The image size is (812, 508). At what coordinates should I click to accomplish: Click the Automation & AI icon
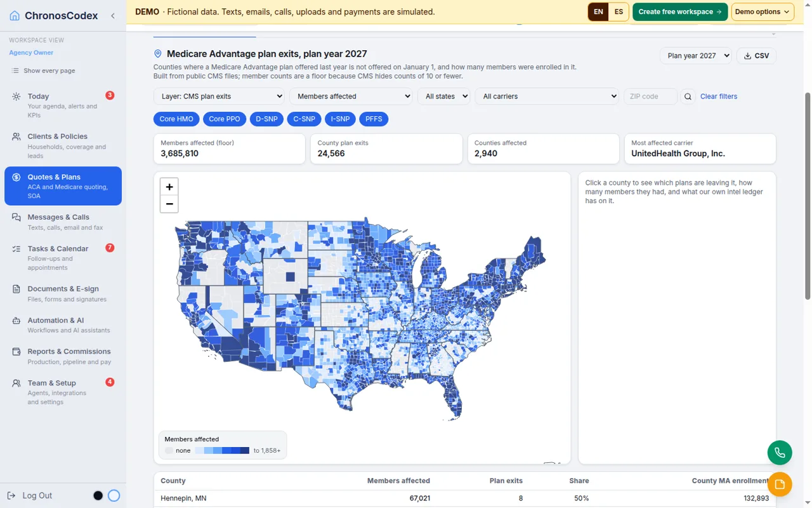click(16, 321)
